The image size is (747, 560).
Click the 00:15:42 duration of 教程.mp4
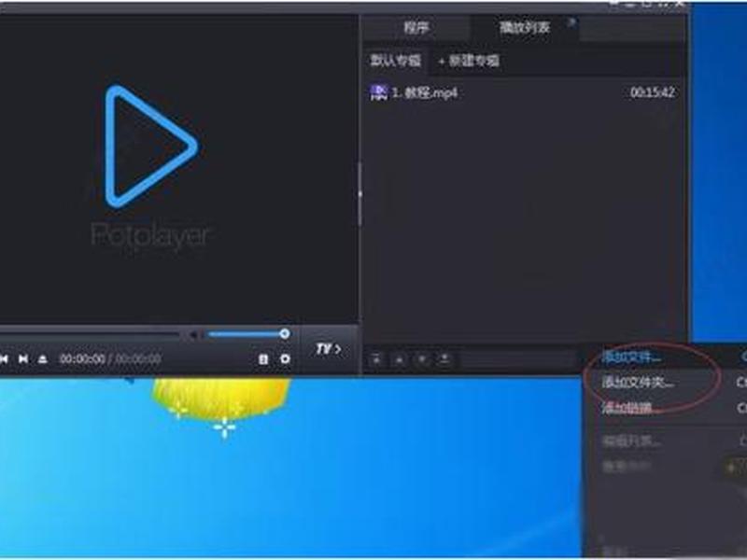click(x=652, y=92)
